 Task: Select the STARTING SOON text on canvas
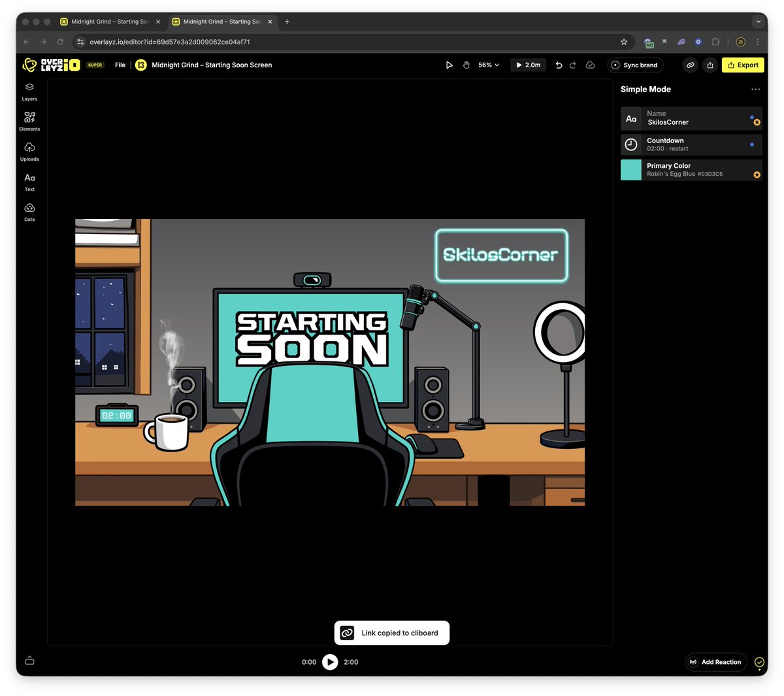coord(312,339)
